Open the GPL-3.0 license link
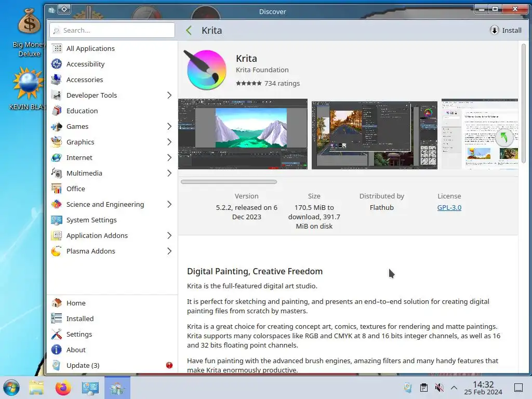The image size is (532, 399). coord(449,208)
